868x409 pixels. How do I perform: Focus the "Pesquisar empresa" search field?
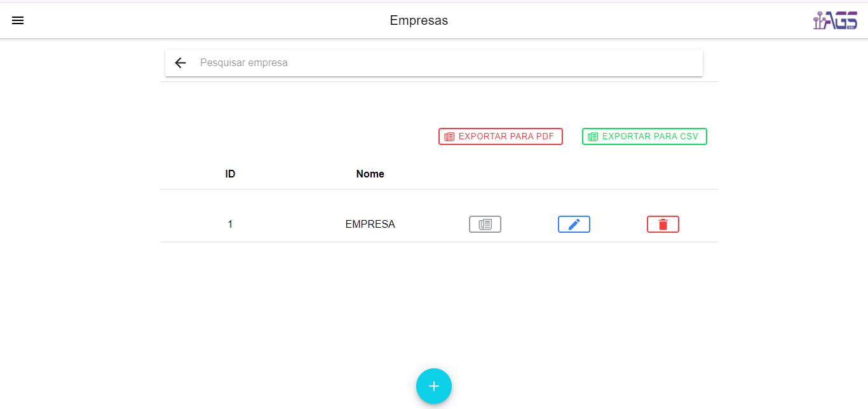445,63
